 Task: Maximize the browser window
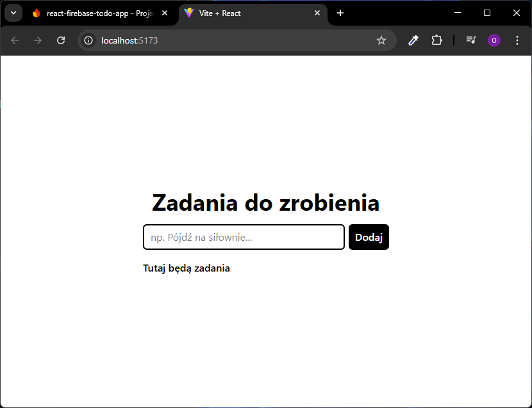487,13
